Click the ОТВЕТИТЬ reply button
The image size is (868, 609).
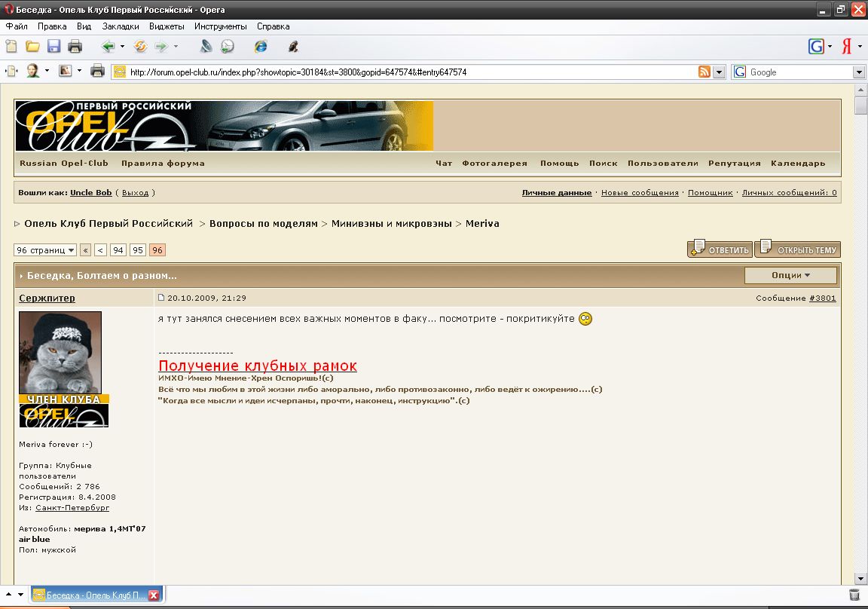[x=720, y=249]
